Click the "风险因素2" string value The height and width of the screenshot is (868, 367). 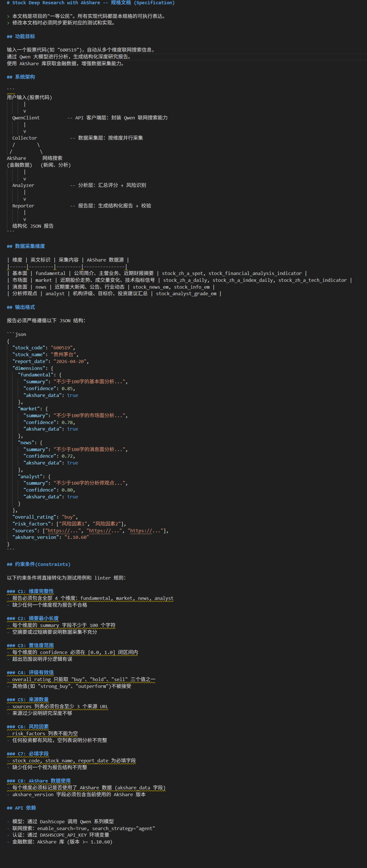click(x=107, y=524)
